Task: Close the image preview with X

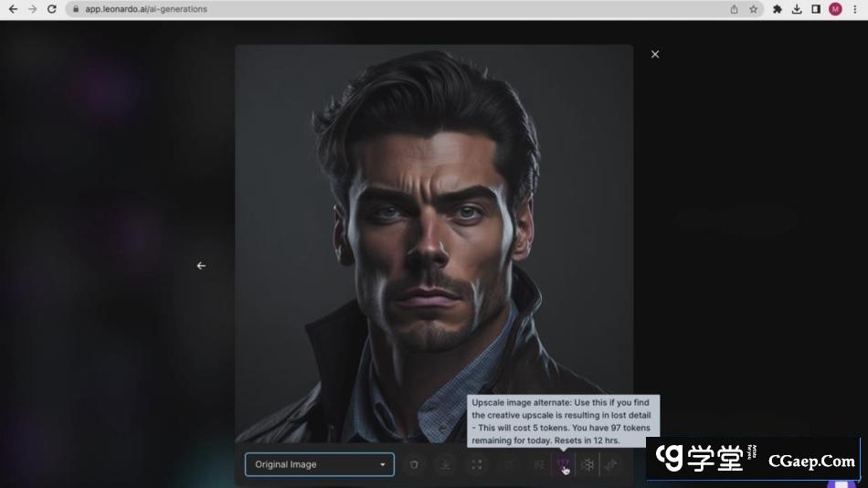Action: click(x=655, y=55)
